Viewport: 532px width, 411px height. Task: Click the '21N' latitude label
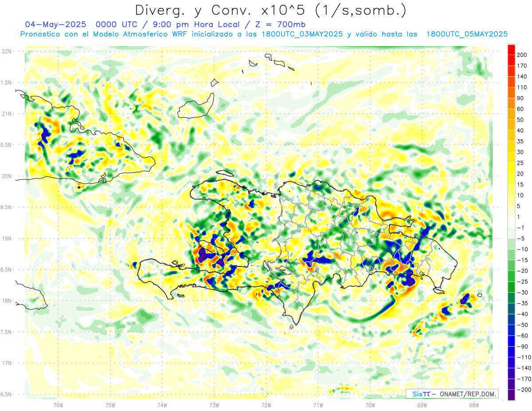point(7,114)
